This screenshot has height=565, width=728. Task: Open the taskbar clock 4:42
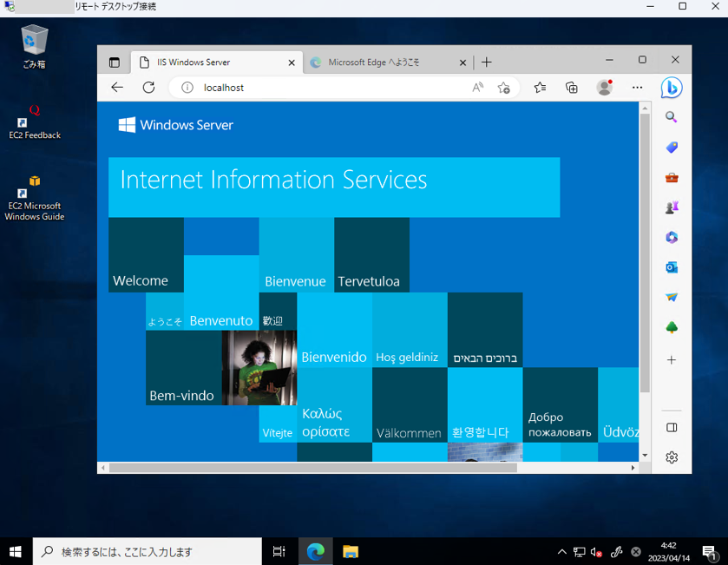coord(669,551)
